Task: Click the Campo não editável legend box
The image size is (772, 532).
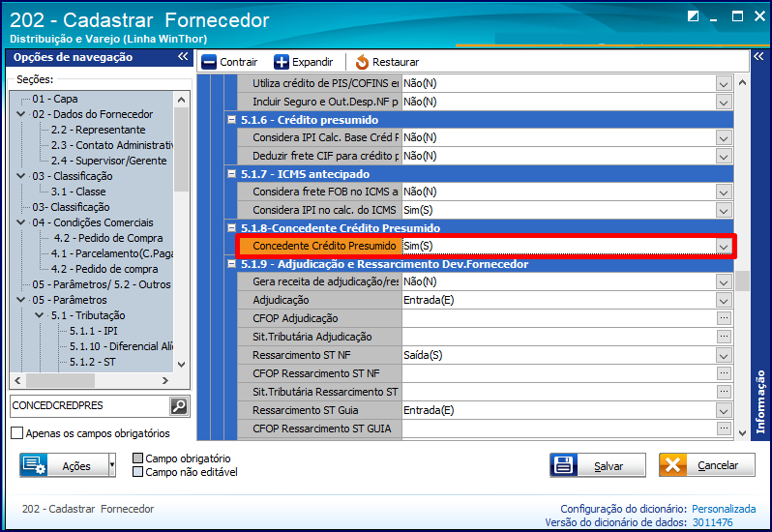Action: (137, 472)
